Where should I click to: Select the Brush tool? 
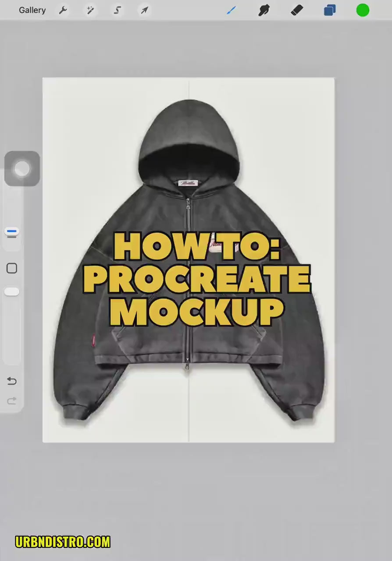point(231,10)
